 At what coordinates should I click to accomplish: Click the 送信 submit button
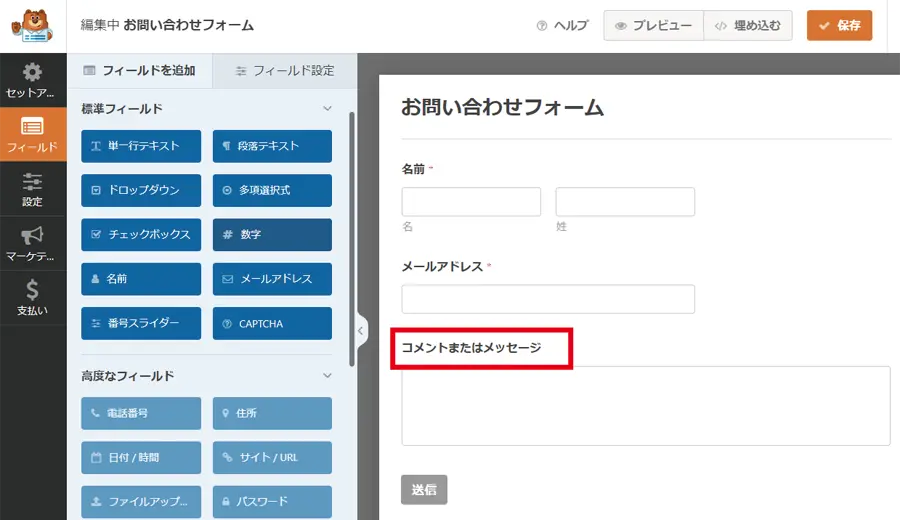coord(424,490)
